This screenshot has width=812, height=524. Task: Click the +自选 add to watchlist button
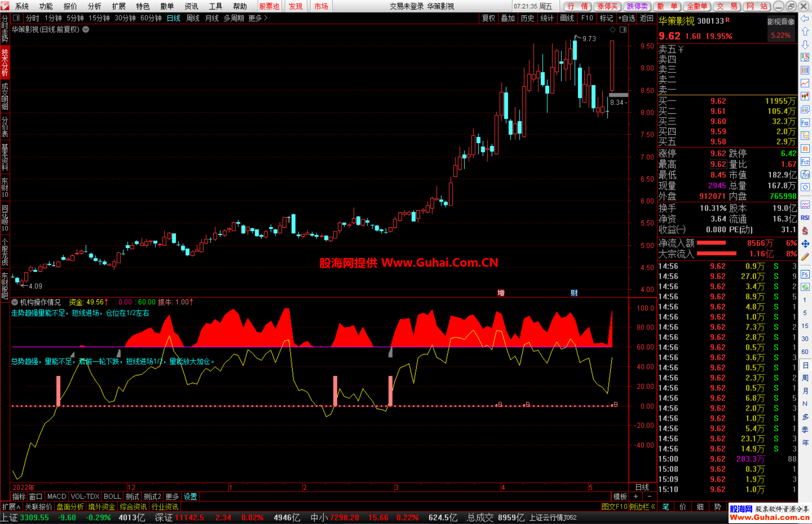pos(627,18)
